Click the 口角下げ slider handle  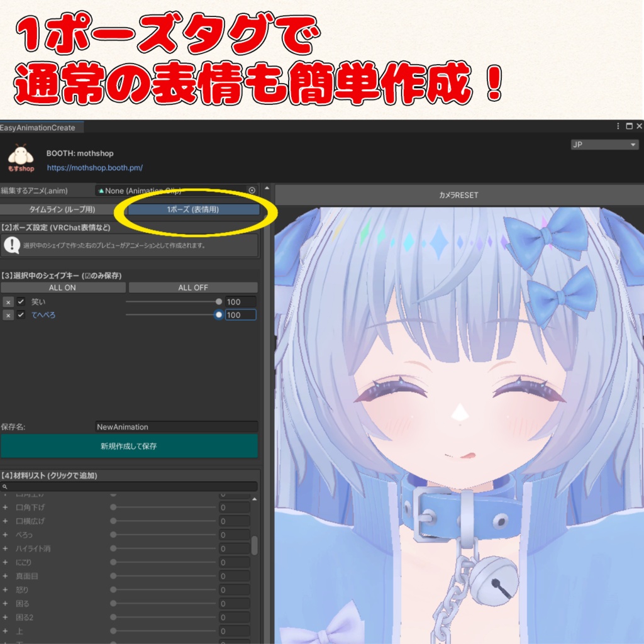click(113, 508)
